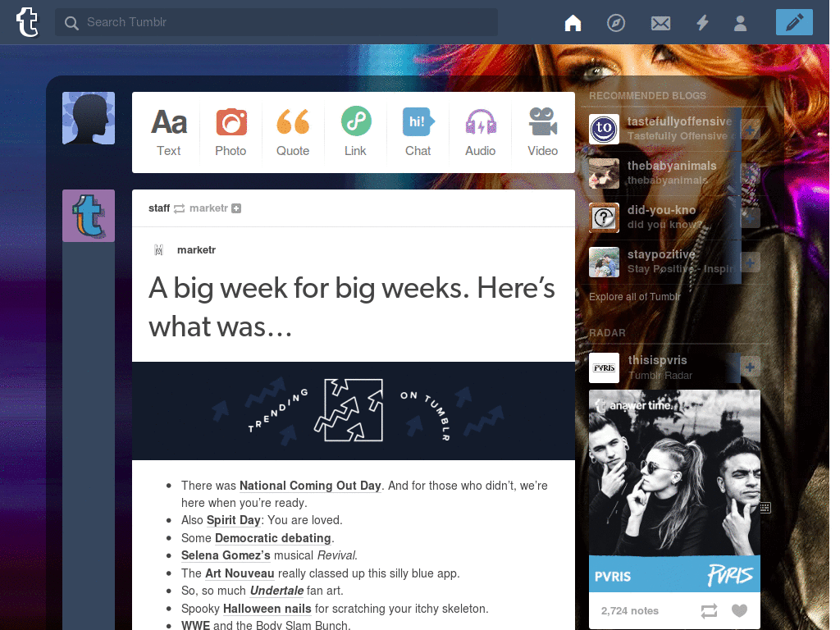Reblog the PVRIS radar post

pos(709,610)
